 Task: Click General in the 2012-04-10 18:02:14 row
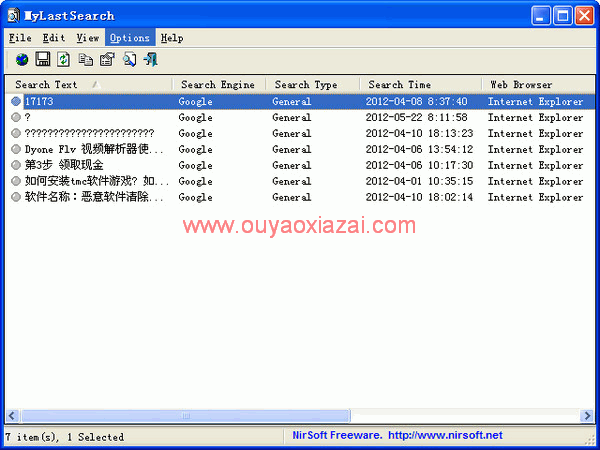[292, 197]
